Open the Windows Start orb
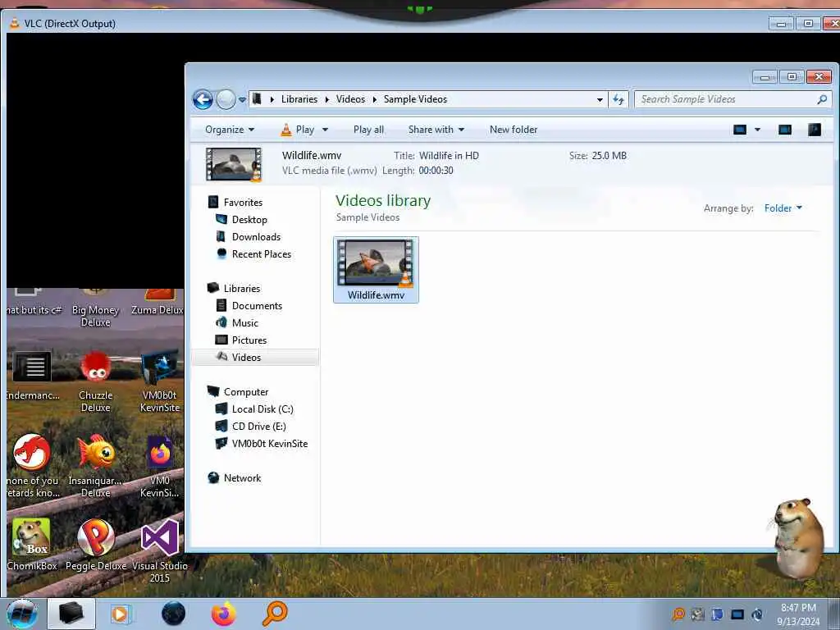This screenshot has width=840, height=630. pyautogui.click(x=22, y=614)
